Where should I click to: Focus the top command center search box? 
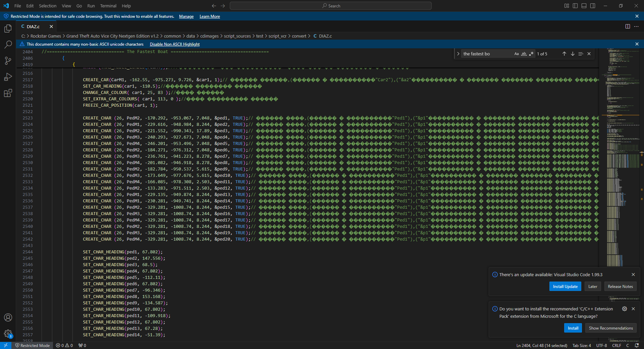[331, 5]
